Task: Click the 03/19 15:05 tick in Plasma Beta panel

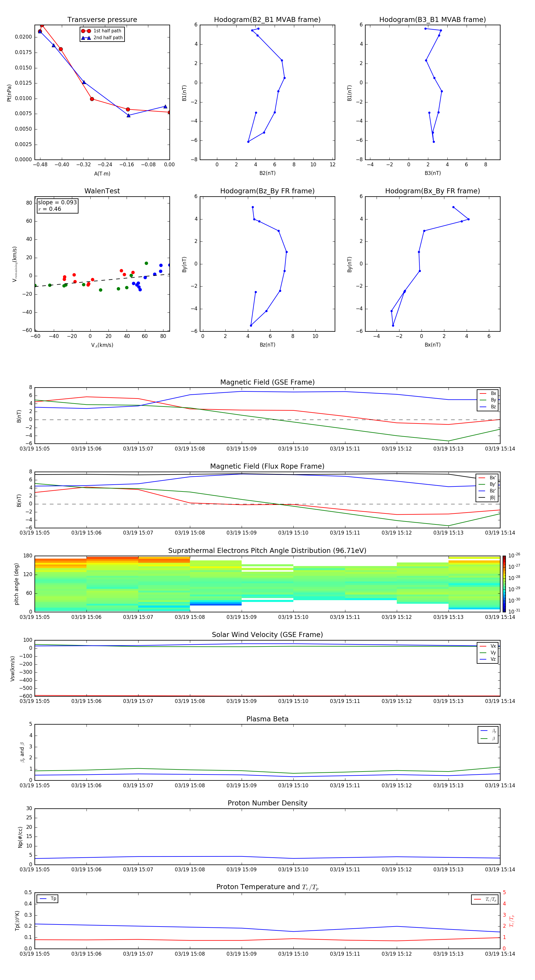Action: [x=35, y=785]
